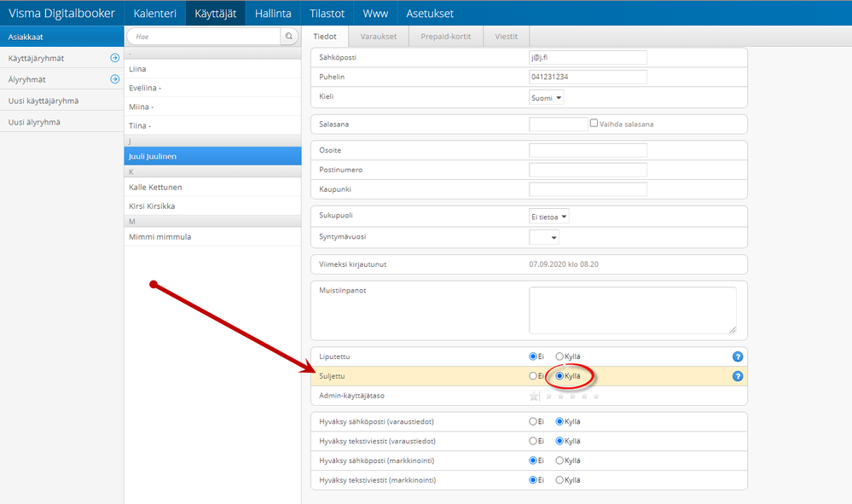Set Suljettu to Kyllä

tap(559, 376)
